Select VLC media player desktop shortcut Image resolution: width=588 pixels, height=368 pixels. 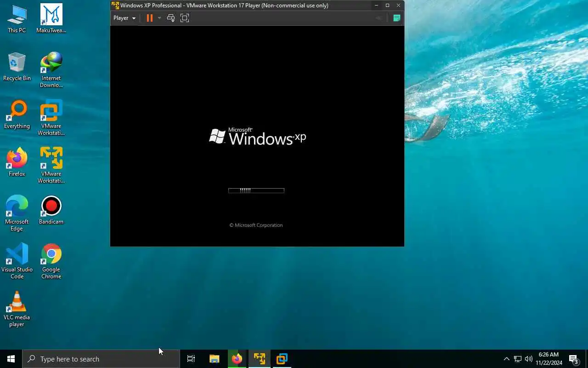click(x=17, y=309)
